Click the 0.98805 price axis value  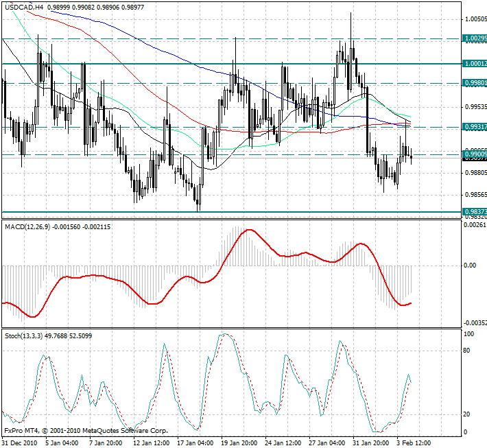[x=475, y=173]
